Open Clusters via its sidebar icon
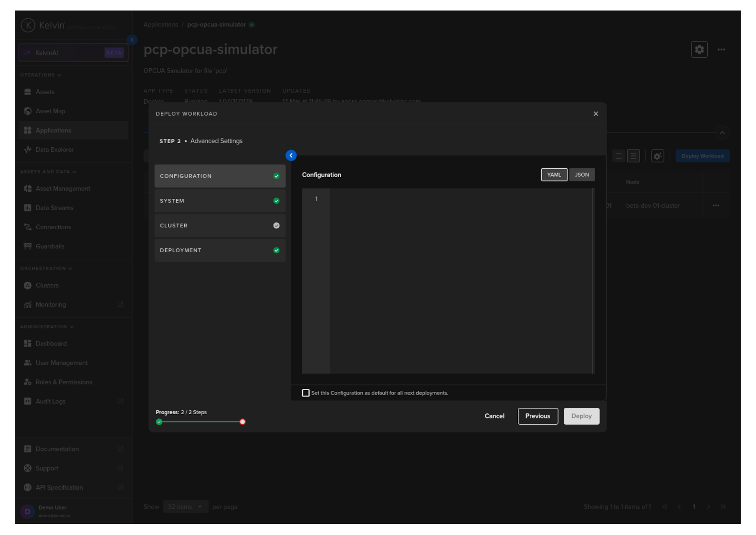Screen dimensions: 756x535 (28, 286)
